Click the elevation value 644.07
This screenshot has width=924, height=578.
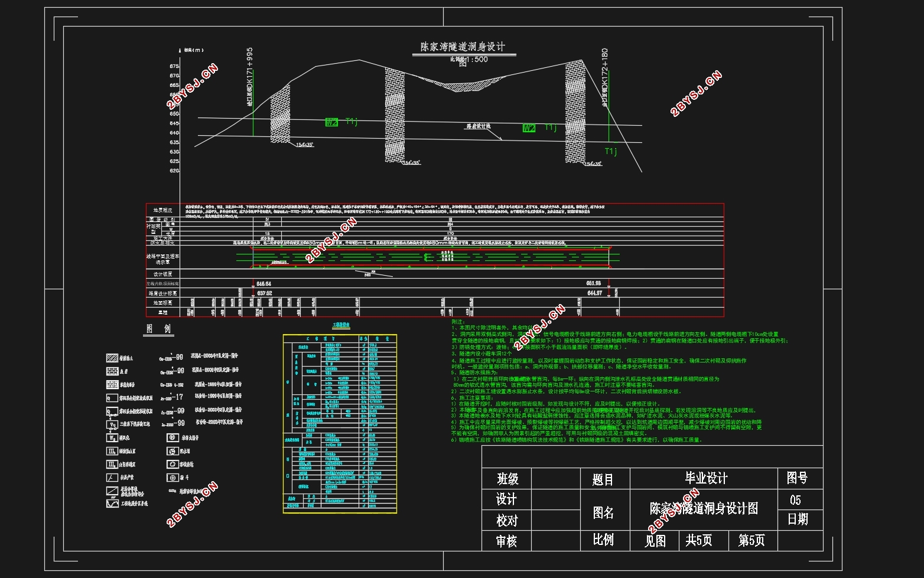[594, 293]
